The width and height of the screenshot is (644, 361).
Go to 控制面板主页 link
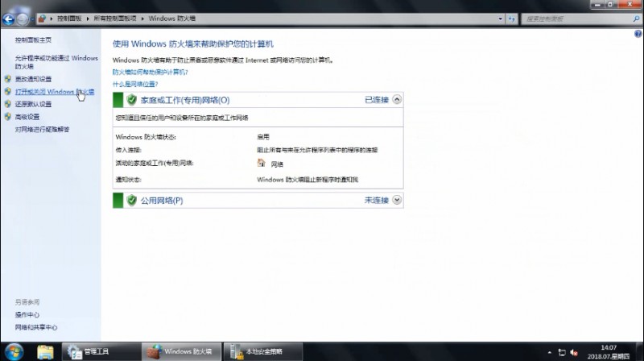coord(33,39)
